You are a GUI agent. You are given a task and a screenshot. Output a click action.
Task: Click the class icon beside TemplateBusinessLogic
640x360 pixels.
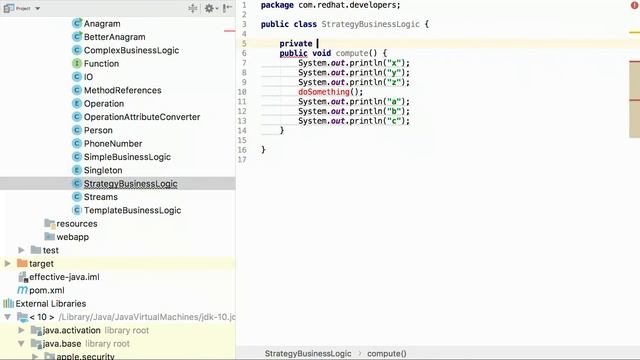(77, 210)
